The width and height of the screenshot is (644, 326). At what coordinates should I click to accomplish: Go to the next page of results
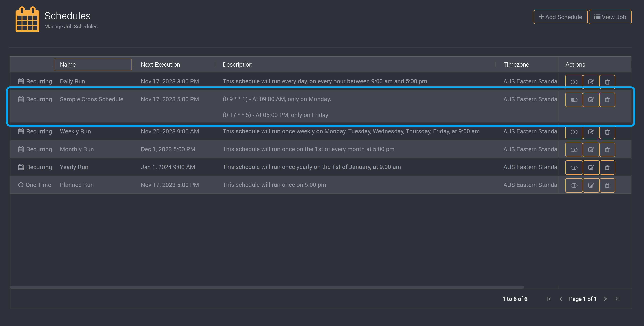605,299
